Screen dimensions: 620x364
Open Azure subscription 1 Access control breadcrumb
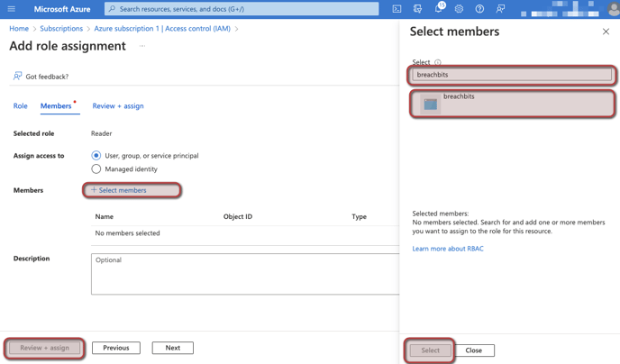click(x=162, y=29)
